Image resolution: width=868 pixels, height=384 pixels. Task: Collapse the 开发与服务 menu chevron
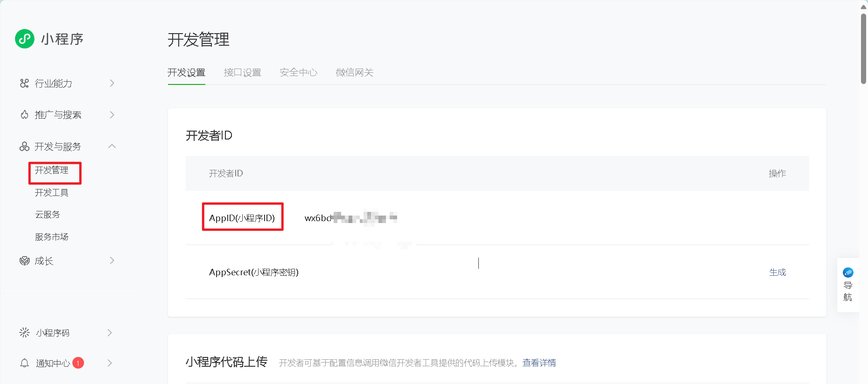(x=112, y=146)
